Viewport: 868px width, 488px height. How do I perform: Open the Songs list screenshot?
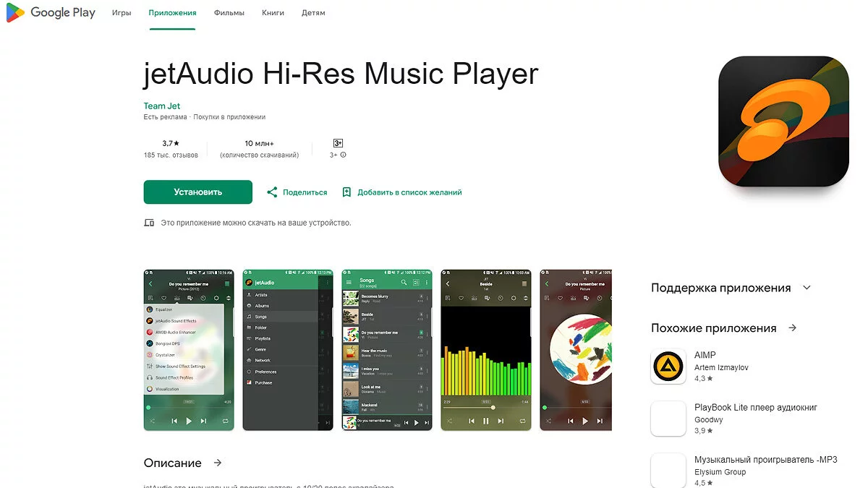(387, 350)
